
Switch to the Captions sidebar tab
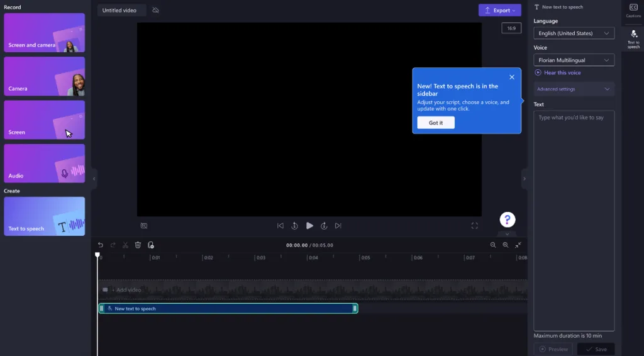point(633,10)
